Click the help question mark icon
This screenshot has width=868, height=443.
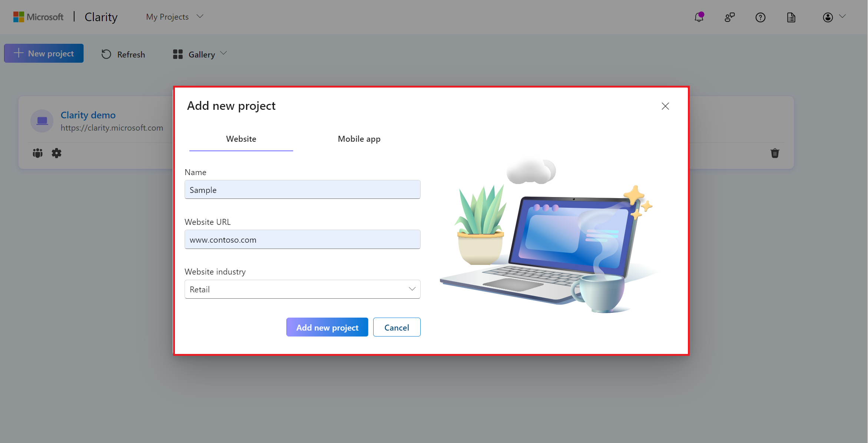[x=761, y=17]
